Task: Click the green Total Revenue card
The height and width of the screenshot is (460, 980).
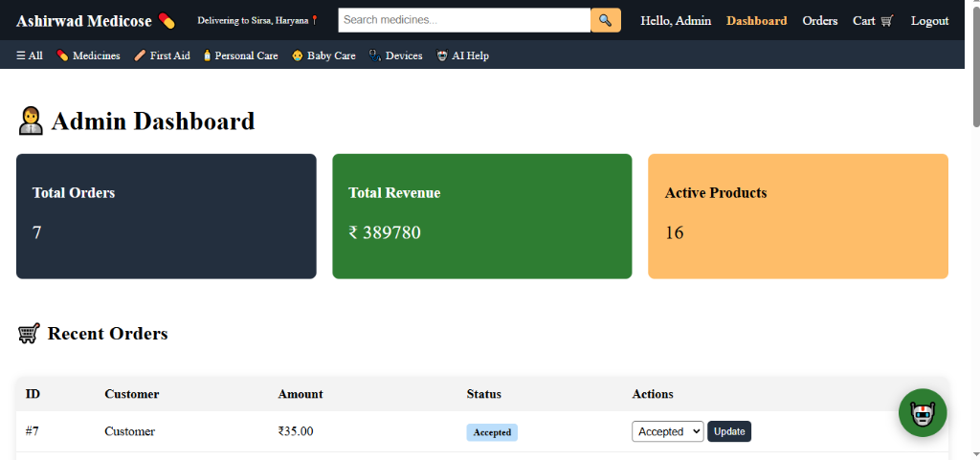Action: (x=482, y=216)
